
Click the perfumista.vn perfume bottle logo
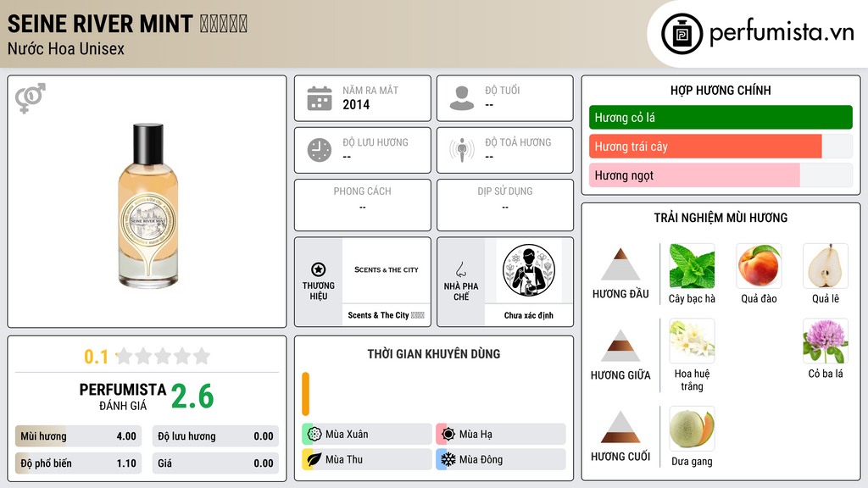point(682,34)
